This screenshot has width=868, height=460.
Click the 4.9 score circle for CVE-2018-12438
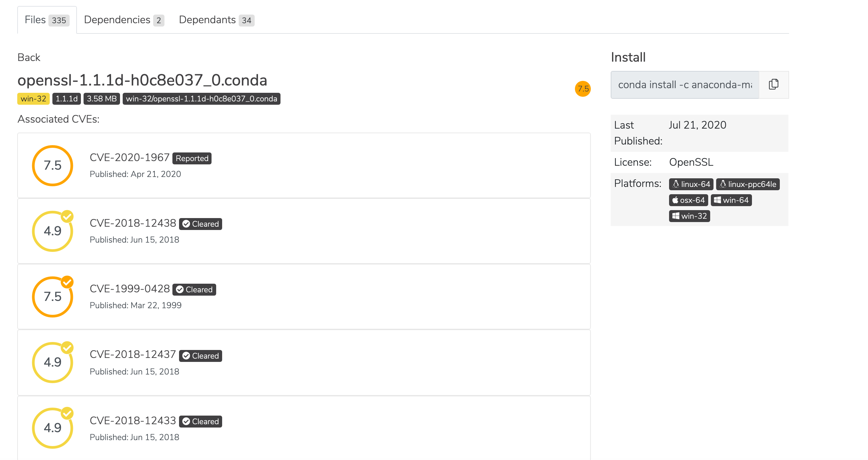[53, 231]
